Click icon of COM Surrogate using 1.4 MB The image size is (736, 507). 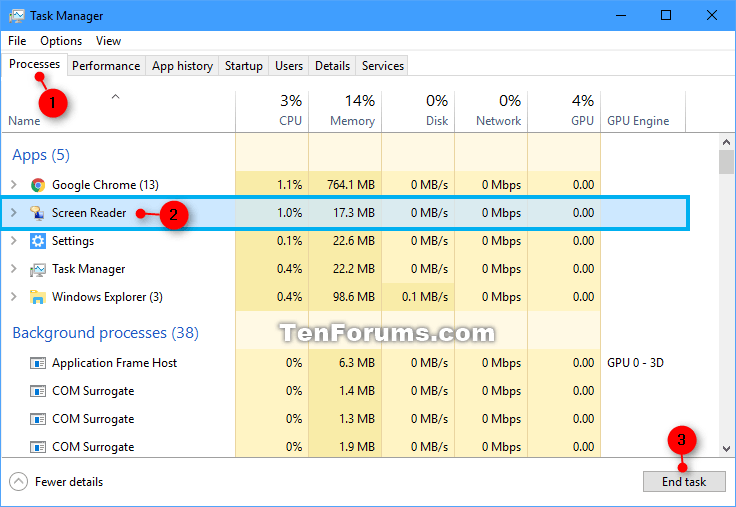pos(38,391)
